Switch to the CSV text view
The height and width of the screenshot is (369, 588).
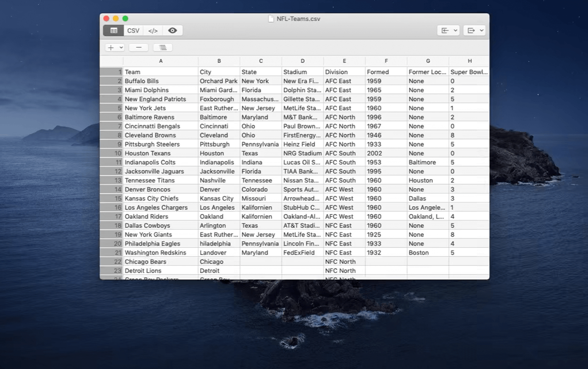coord(133,31)
